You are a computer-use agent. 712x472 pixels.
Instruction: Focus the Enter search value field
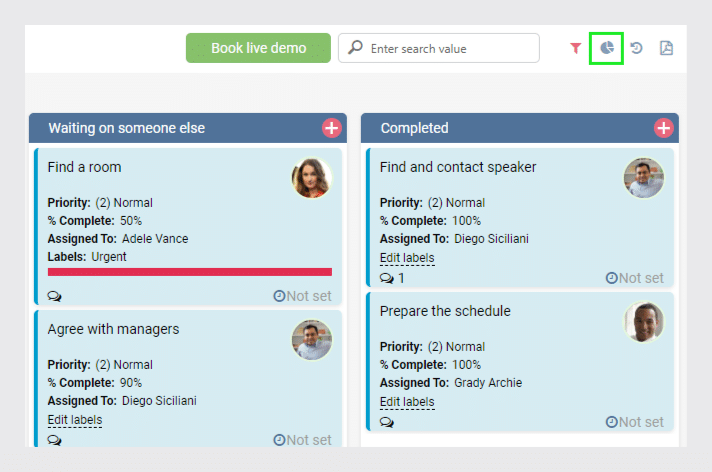click(x=450, y=48)
